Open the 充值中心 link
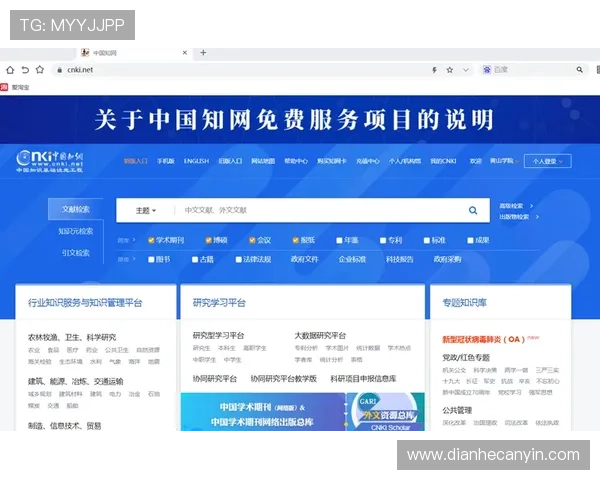The height and width of the screenshot is (480, 600). 368,161
